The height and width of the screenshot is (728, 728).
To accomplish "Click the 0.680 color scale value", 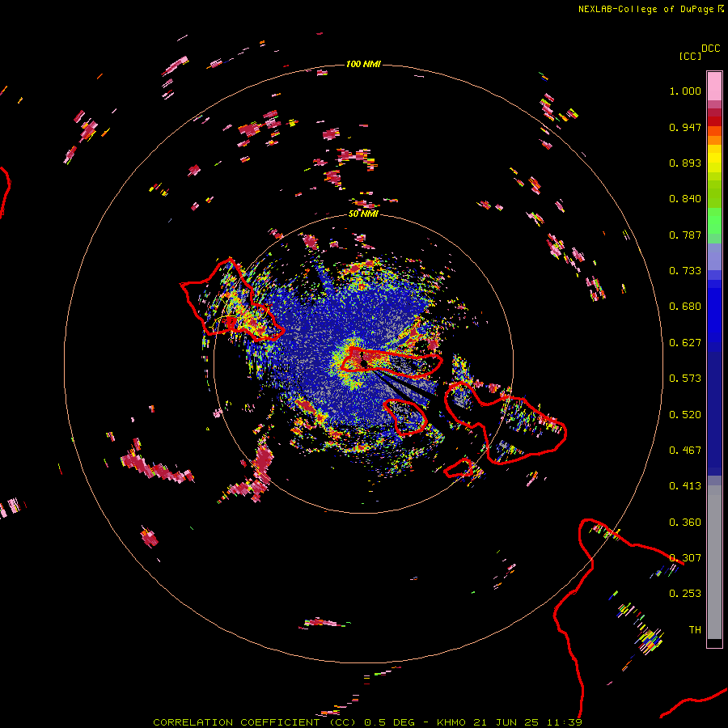I will click(685, 307).
